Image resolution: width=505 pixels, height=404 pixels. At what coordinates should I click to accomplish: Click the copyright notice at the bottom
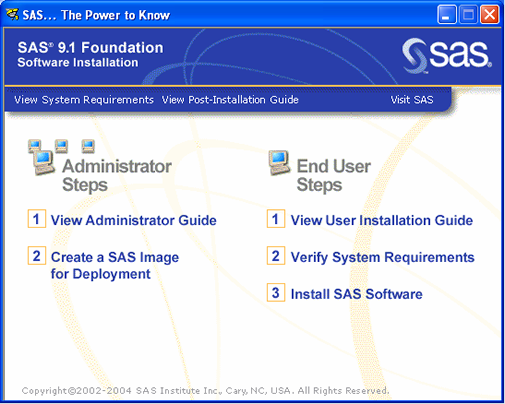(x=205, y=391)
